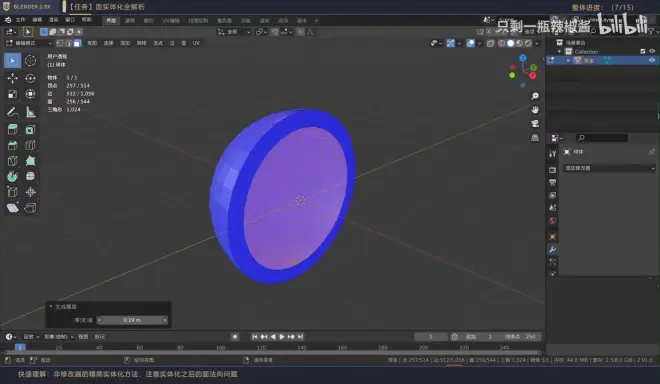660x384 pixels.
Task: Open the shading options dropdown arrow
Action: click(x=537, y=43)
